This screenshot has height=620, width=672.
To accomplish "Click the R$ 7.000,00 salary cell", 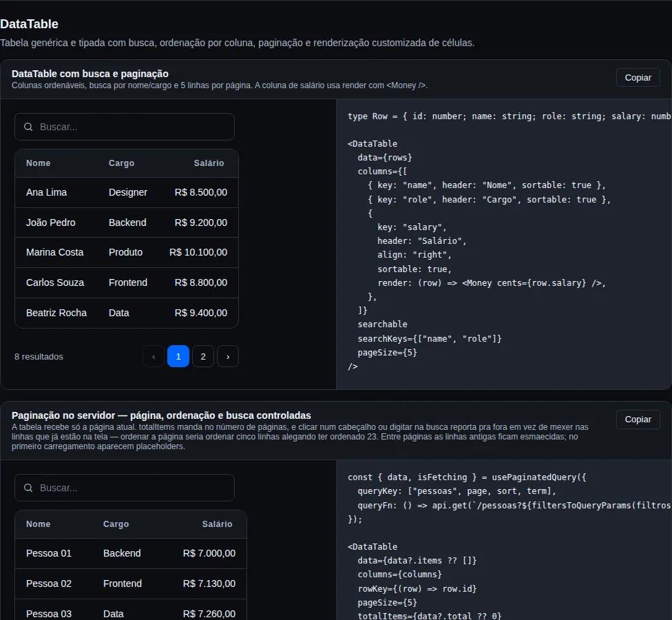I will 209,554.
